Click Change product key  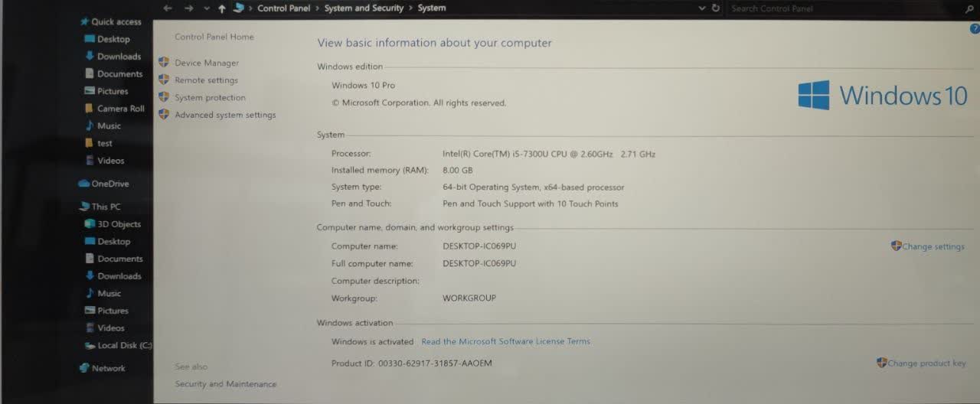[x=926, y=363]
